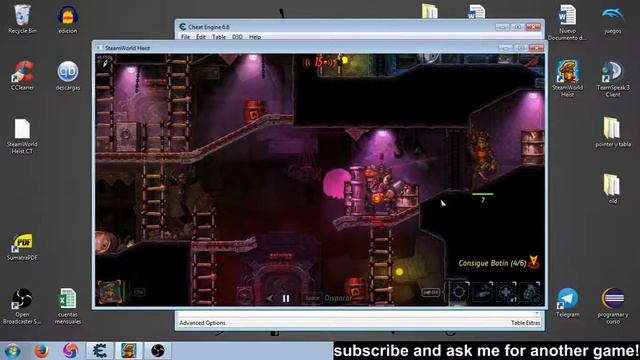Open Cheat Engine Help menu
640x360 pixels.
(255, 37)
